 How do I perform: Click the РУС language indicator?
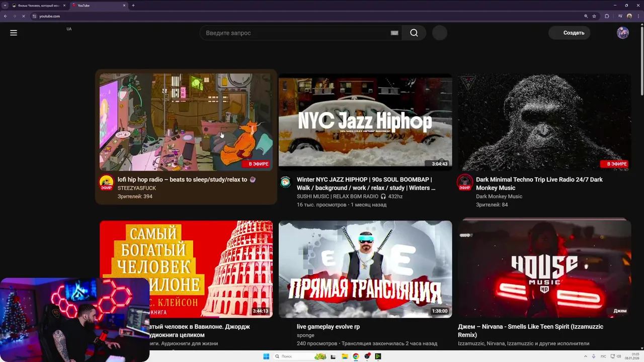pos(603,356)
